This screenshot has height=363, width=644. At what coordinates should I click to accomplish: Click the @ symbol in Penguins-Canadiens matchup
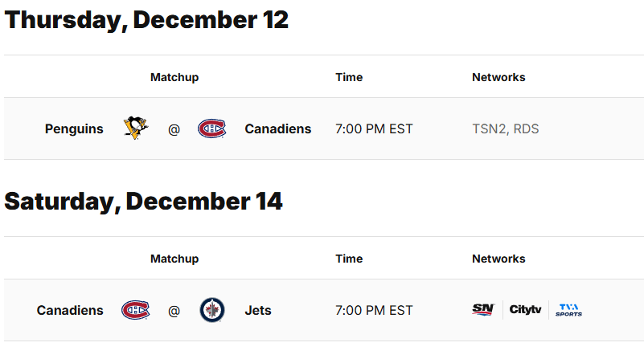pos(174,129)
